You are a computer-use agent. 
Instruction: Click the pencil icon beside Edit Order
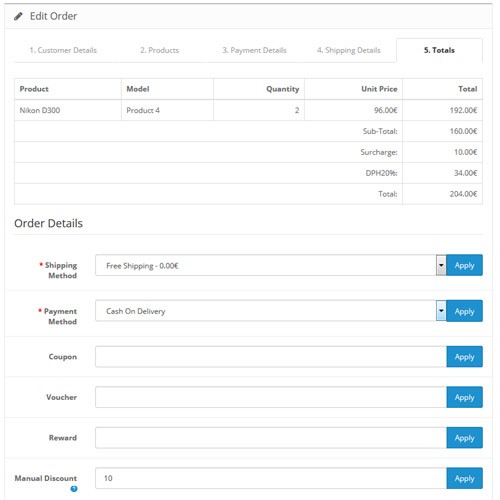[x=18, y=16]
